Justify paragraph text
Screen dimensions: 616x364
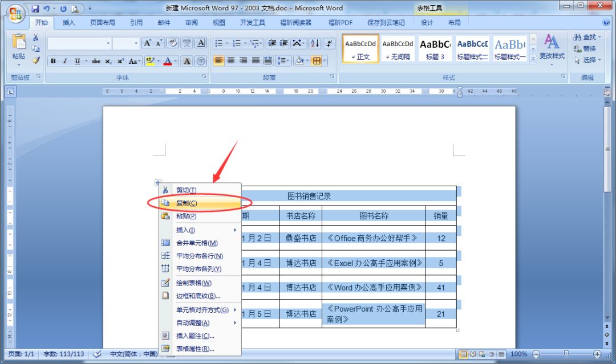tap(256, 60)
